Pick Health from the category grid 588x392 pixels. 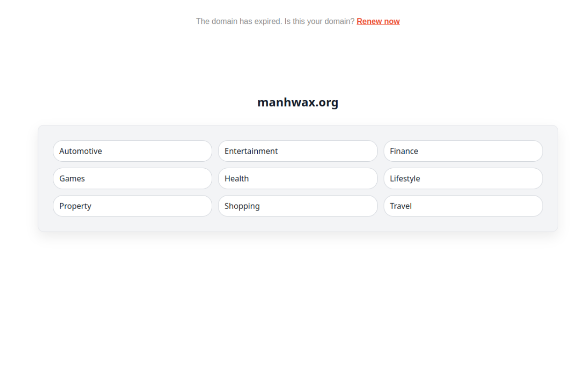coord(298,178)
